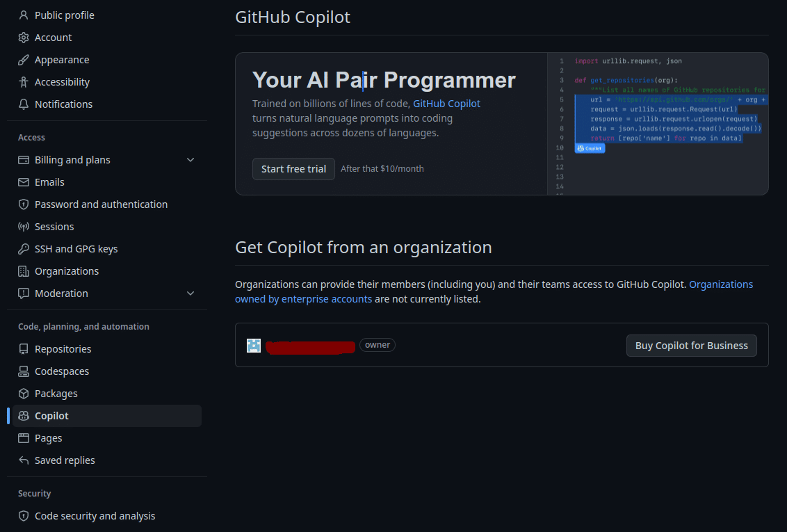Image resolution: width=787 pixels, height=532 pixels.
Task: Click the owner role badge
Action: pos(378,345)
